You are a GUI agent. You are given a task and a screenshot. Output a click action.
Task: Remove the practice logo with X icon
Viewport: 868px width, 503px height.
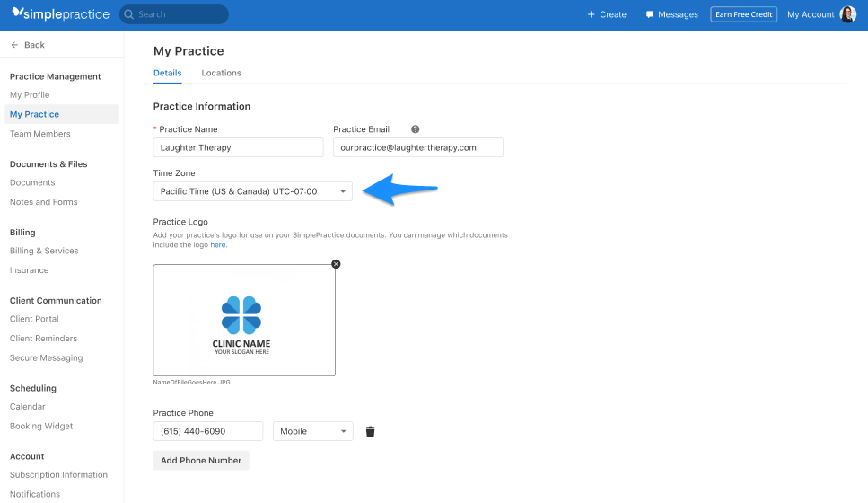(x=336, y=264)
